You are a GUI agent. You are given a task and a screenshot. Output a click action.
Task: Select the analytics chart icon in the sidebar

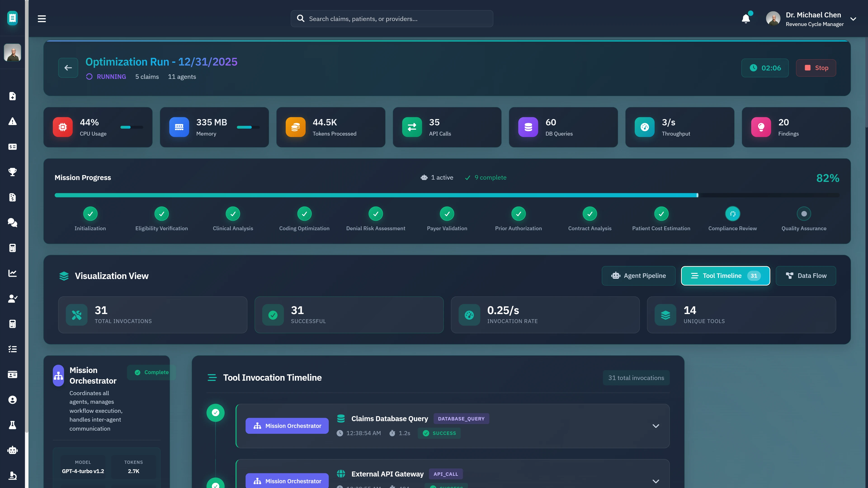[12, 273]
